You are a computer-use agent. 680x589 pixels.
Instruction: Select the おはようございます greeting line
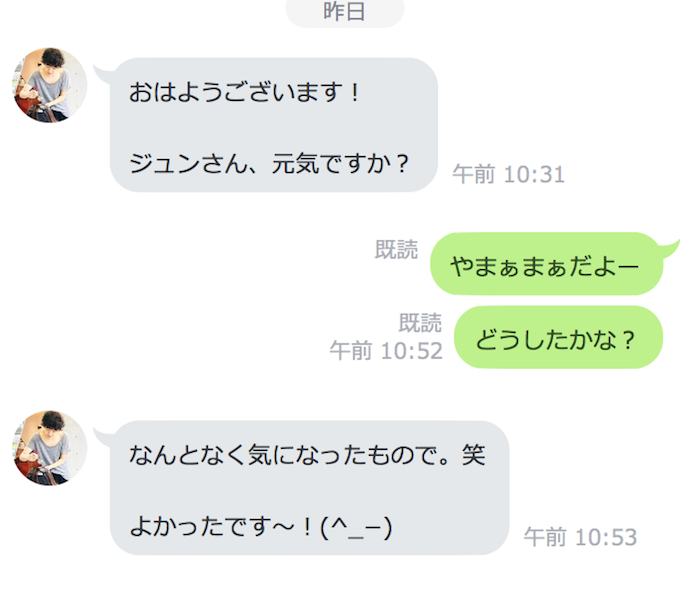tap(244, 92)
